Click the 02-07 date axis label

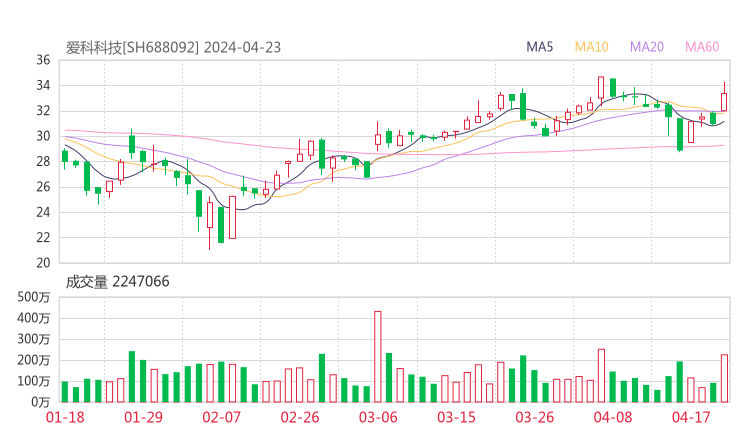click(x=221, y=417)
